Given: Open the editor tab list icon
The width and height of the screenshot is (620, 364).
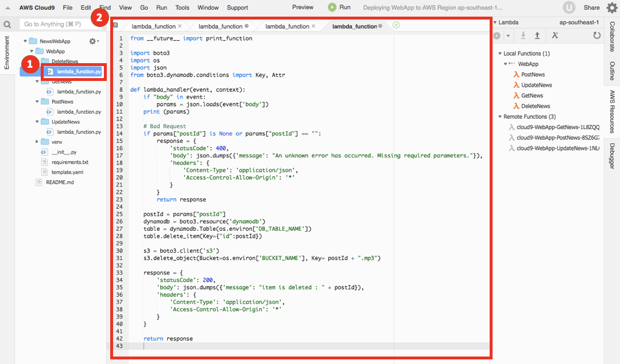Looking at the screenshot, I should [115, 25].
